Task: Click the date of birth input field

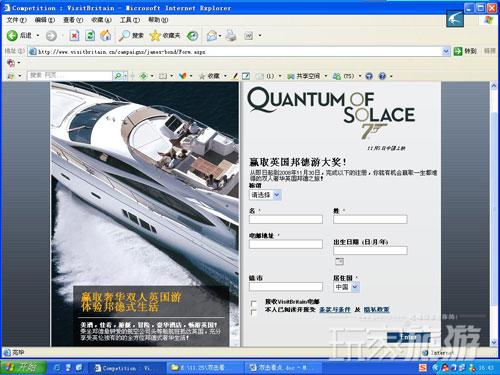Action: 370,250
